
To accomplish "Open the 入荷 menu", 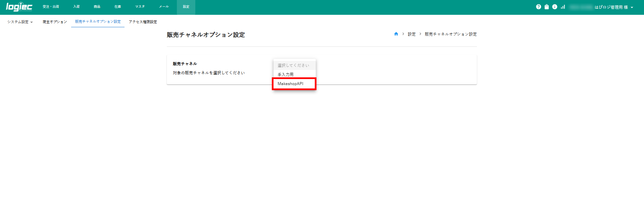I will tap(77, 7).
